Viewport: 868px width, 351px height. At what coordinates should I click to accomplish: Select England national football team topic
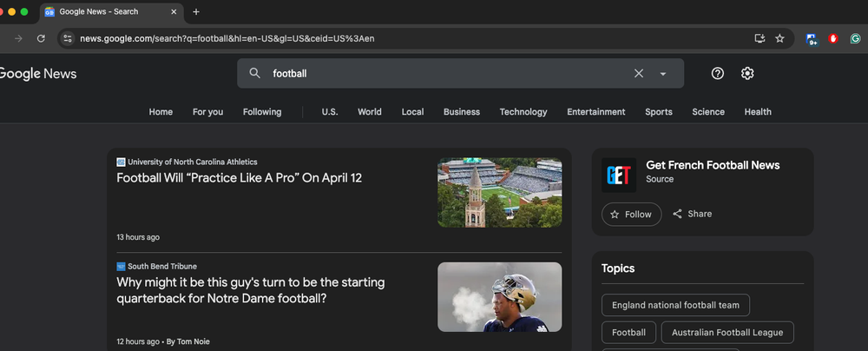click(675, 306)
